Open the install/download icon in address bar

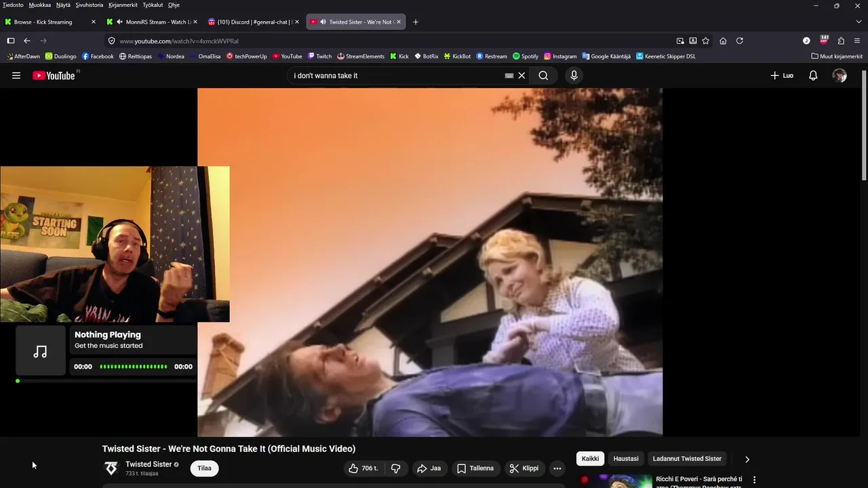coord(693,41)
